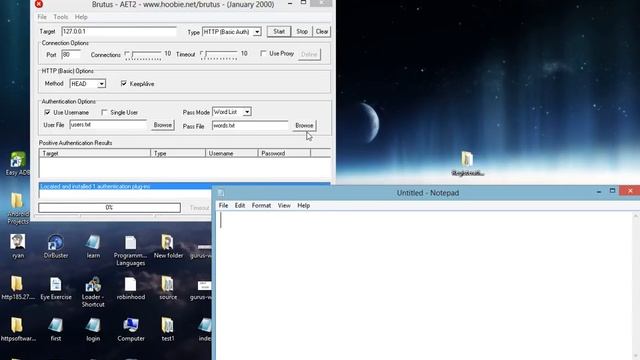Open the source folder on desktop
Screen dimensions: 640x360
pos(168,288)
